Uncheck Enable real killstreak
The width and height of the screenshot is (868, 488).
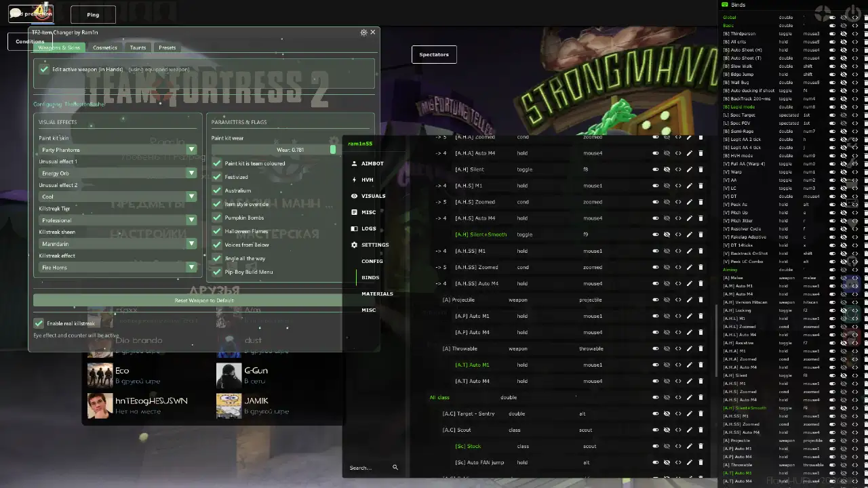point(39,323)
